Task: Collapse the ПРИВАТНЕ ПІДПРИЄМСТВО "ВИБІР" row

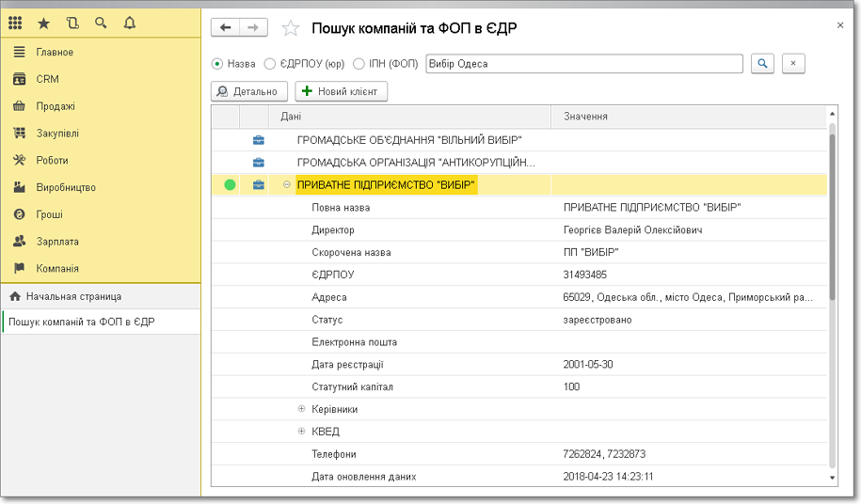Action: coord(287,185)
